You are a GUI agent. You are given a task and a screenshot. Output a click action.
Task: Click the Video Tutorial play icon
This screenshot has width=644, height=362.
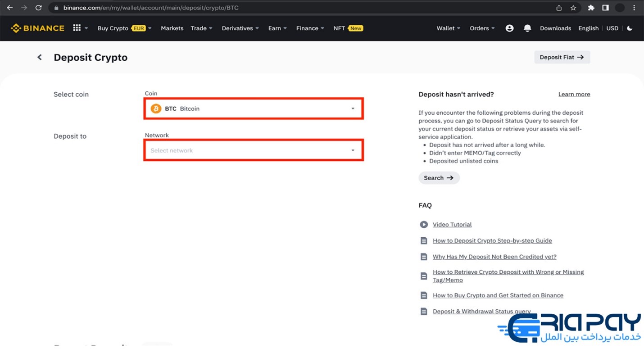click(424, 224)
